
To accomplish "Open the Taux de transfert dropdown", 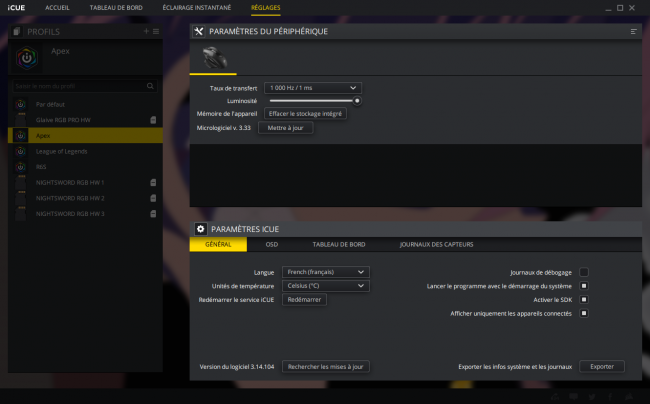I will 313,88.
